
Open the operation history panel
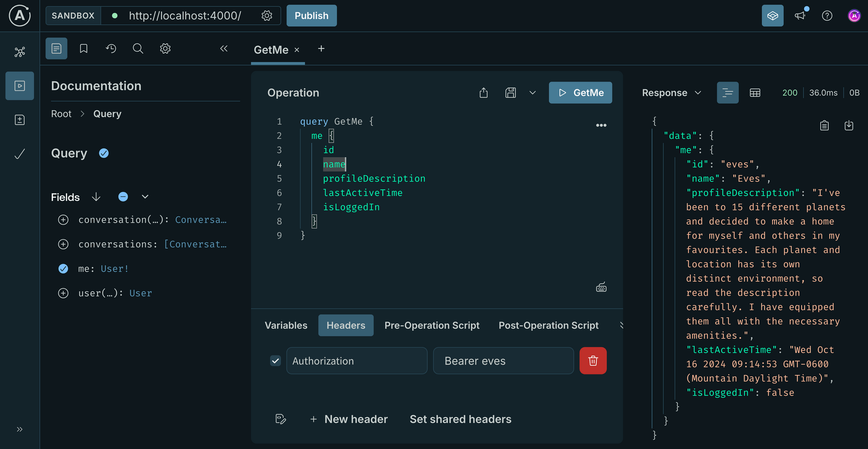click(111, 48)
